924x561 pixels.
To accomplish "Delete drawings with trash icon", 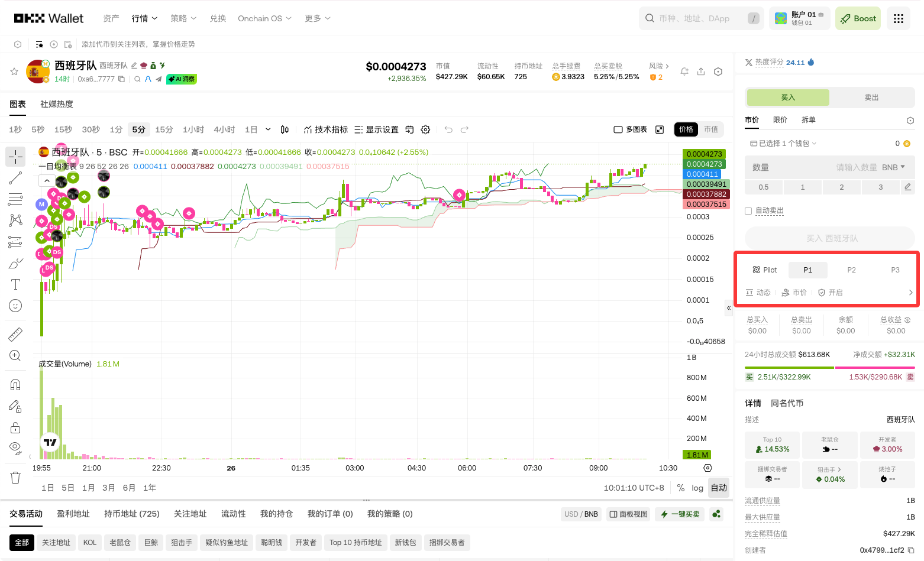I will click(x=15, y=477).
